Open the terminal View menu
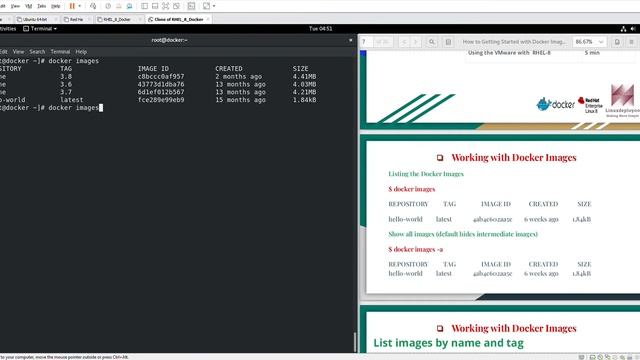 (18, 52)
